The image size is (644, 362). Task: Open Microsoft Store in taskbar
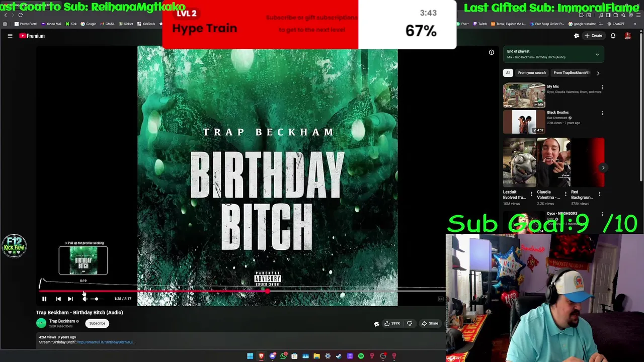[294, 356]
